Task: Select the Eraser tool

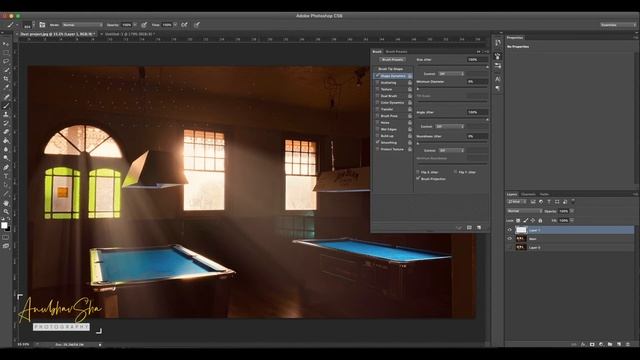Action: click(6, 132)
